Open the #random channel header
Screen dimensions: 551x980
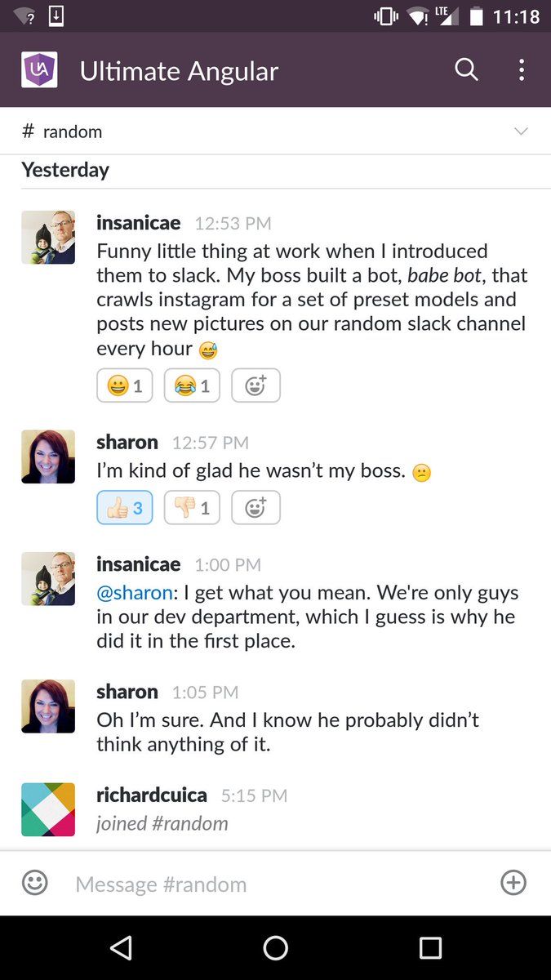click(63, 131)
